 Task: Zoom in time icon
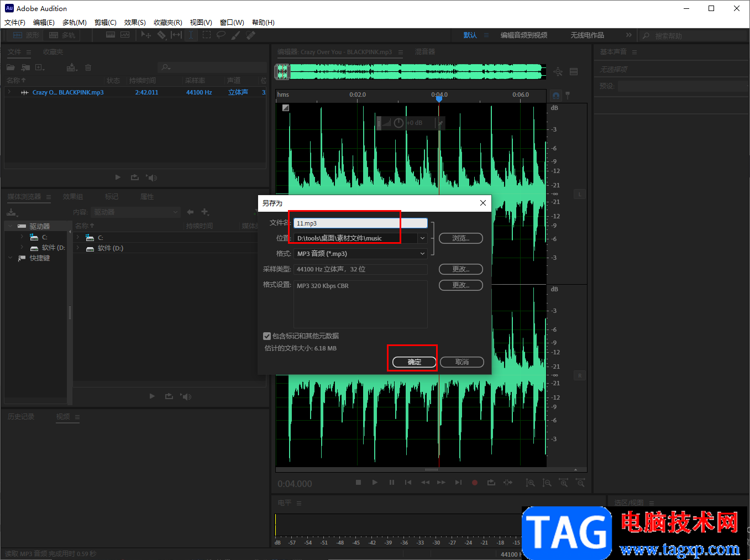click(564, 483)
